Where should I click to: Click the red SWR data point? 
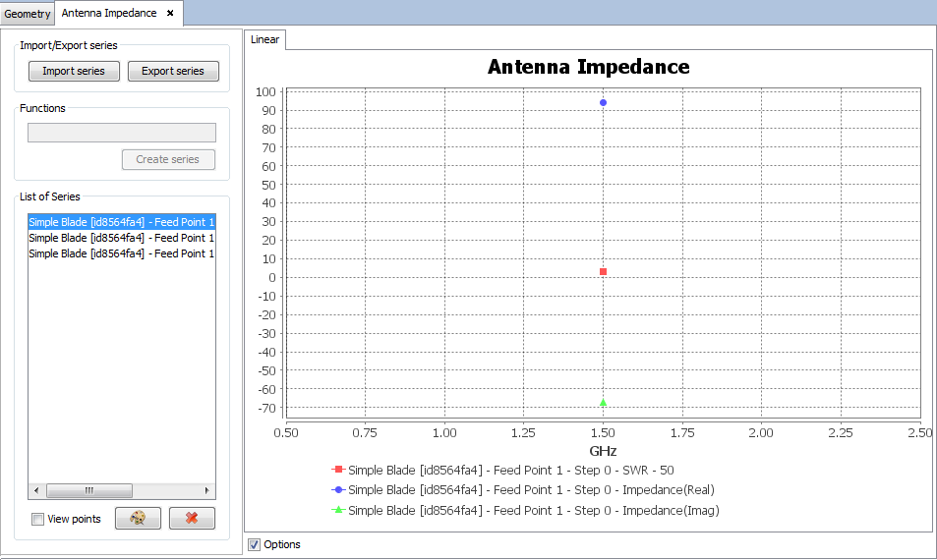[603, 271]
